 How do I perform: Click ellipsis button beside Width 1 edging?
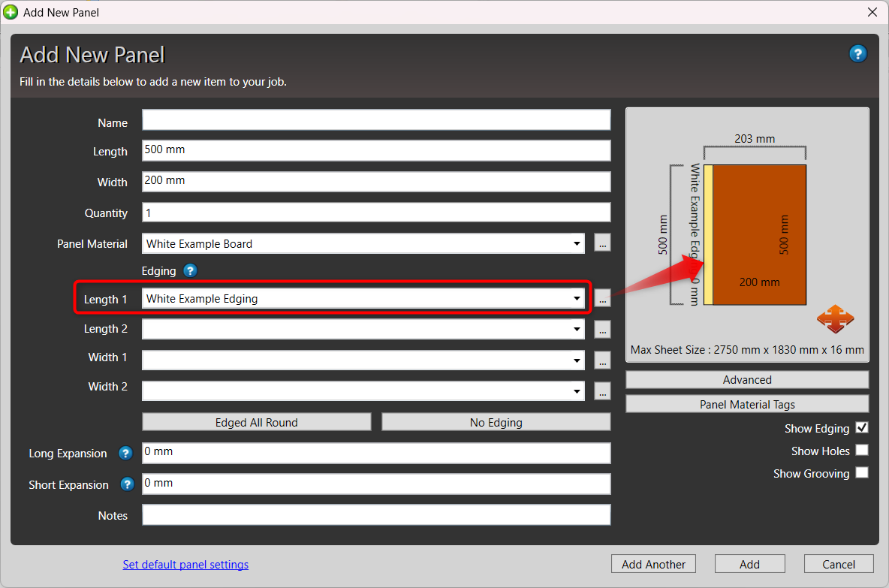[x=602, y=360]
